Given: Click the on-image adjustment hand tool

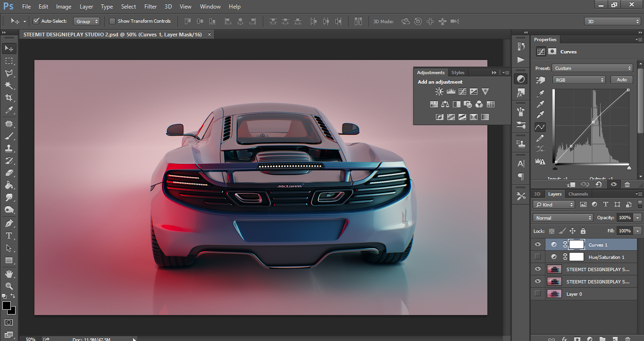Looking at the screenshot, I should [540, 80].
